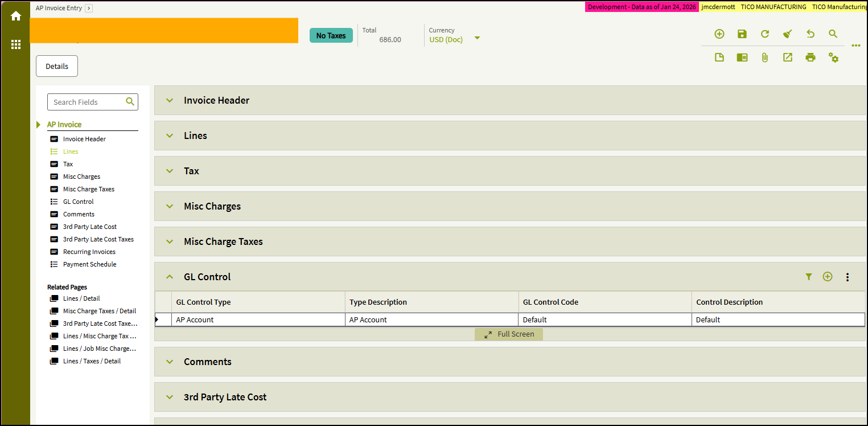The width and height of the screenshot is (868, 426).
Task: Open Lines / Detail related page
Action: pos(81,298)
